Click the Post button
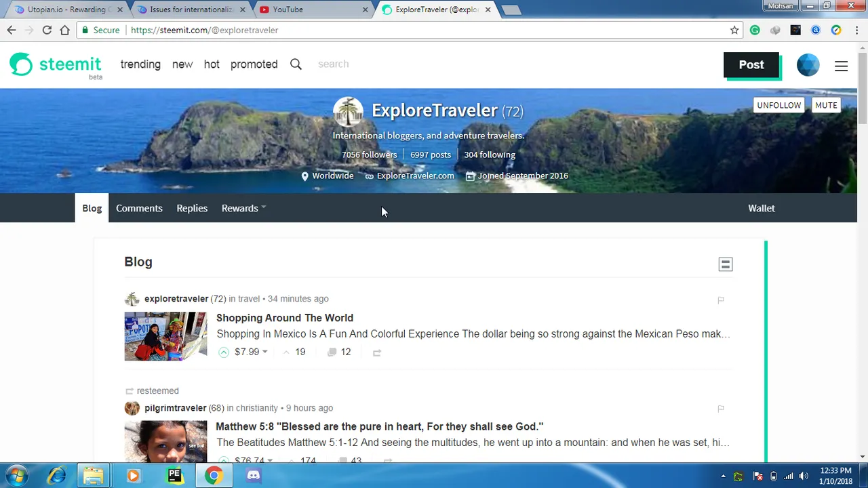Screen dimensions: 868x488 pyautogui.click(x=751, y=65)
